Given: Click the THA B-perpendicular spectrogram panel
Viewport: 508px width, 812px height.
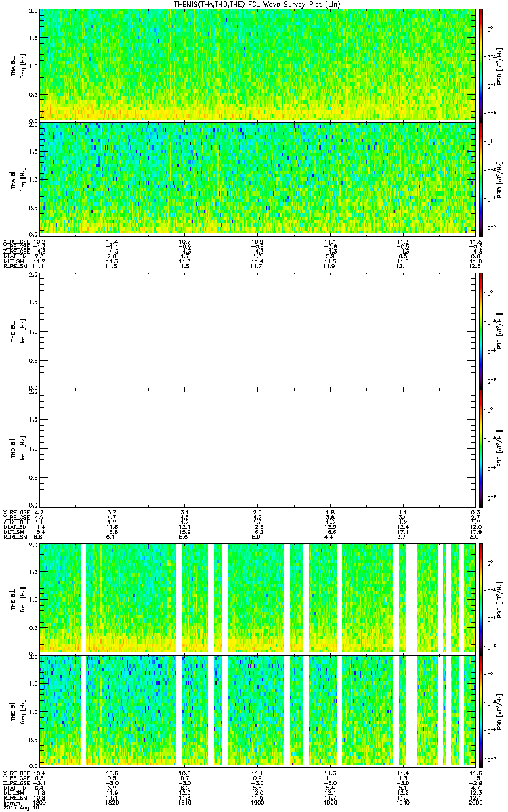Looking at the screenshot, I should click(x=257, y=65).
